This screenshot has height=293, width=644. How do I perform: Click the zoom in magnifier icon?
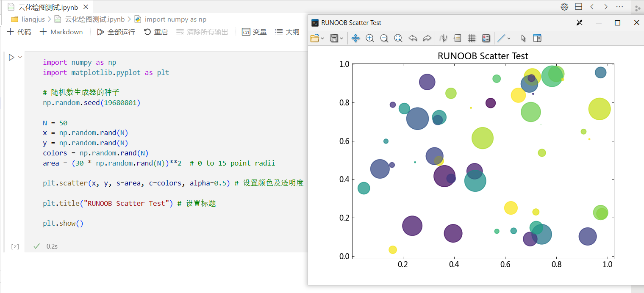coord(369,39)
